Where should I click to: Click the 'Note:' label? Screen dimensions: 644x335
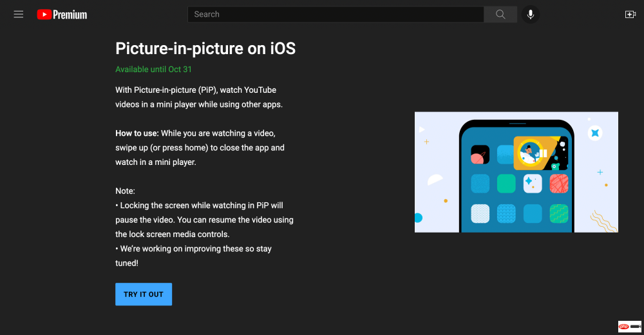click(126, 191)
